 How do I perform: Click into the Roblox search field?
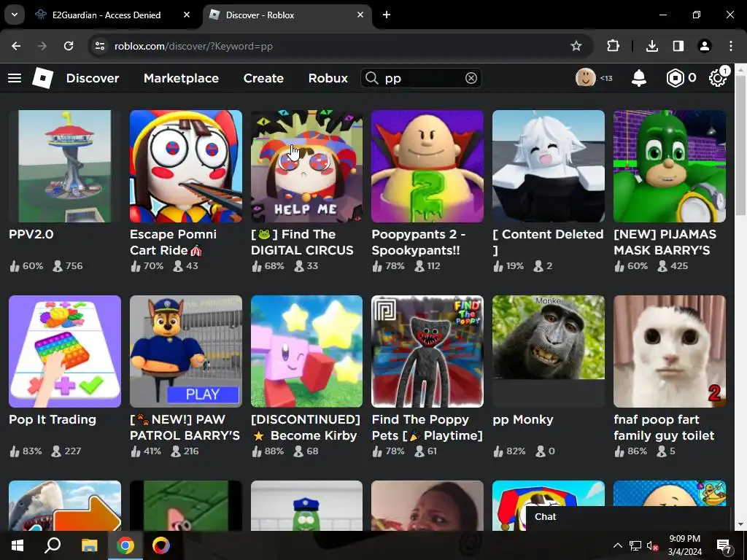click(x=422, y=78)
